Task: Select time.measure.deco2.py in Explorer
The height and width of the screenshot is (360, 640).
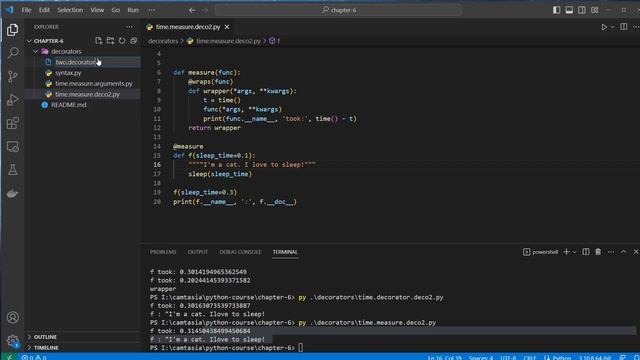Action: pyautogui.click(x=87, y=94)
